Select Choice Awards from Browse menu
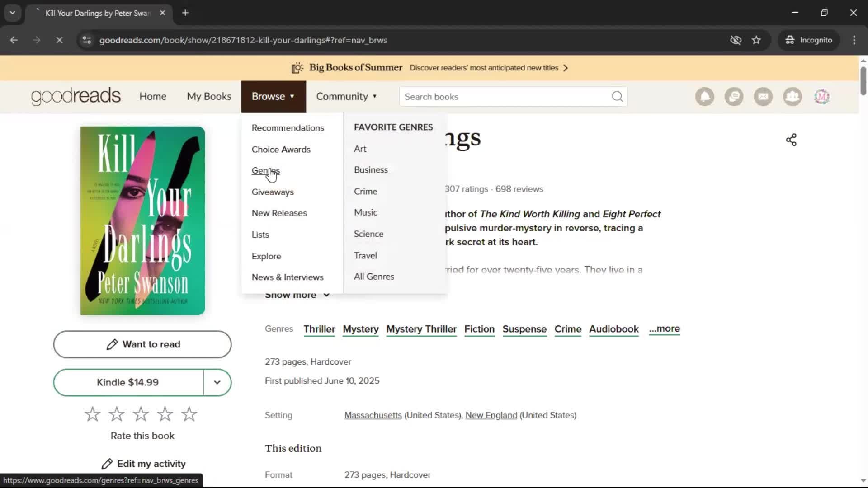Viewport: 868px width, 488px height. [x=281, y=150]
